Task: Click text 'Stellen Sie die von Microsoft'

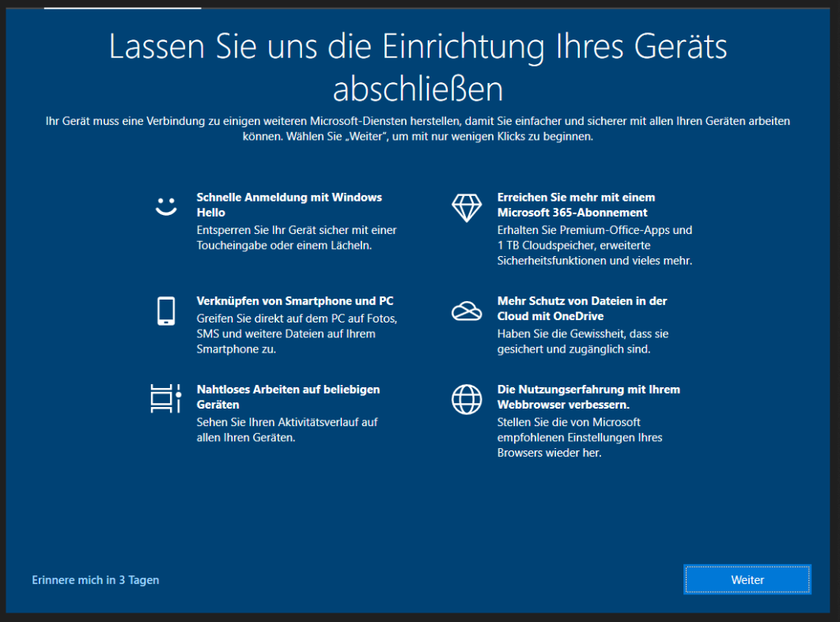Action: click(580, 437)
